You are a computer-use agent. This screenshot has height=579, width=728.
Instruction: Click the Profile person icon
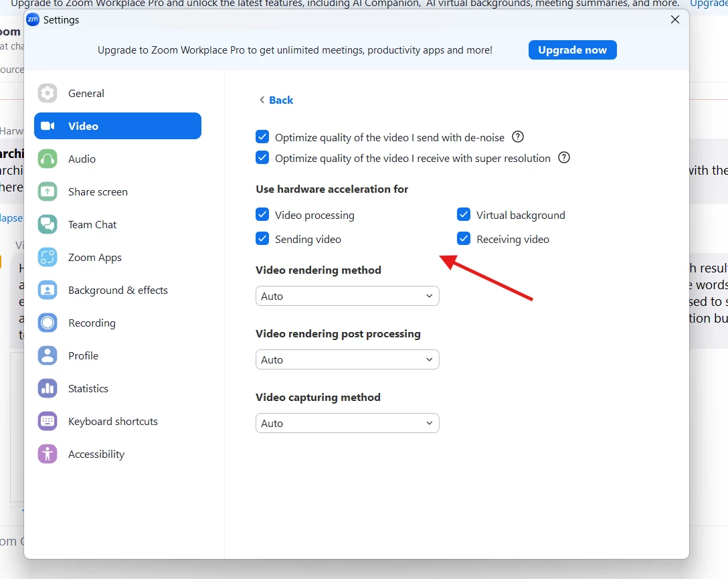point(48,355)
